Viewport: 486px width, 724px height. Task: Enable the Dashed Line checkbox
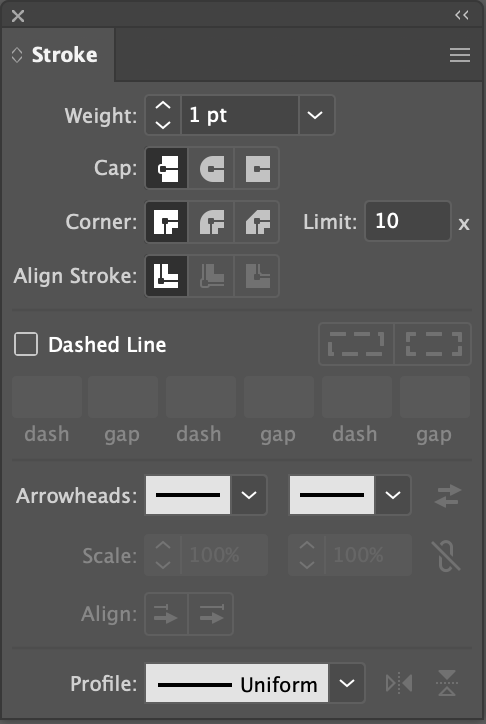pyautogui.click(x=26, y=344)
